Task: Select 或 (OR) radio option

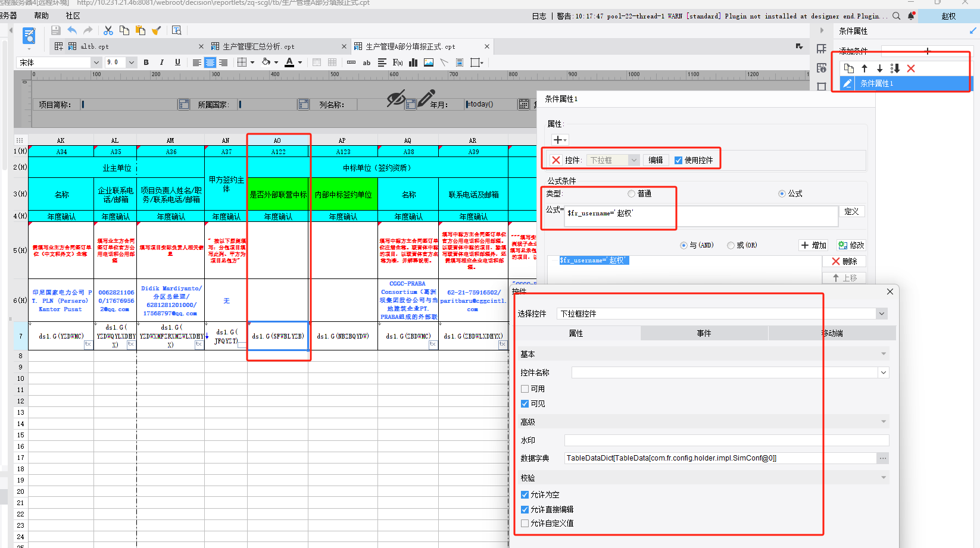Action: pyautogui.click(x=731, y=245)
